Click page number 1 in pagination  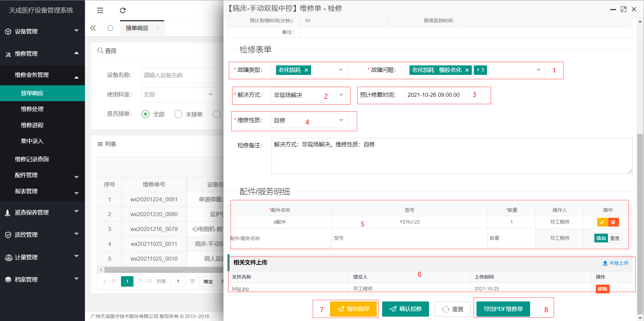[x=127, y=281]
